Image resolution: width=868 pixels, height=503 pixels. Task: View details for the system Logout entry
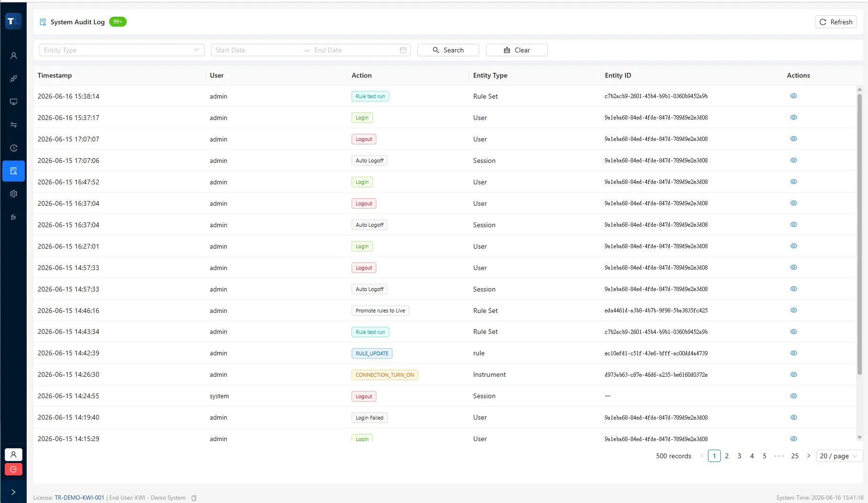tap(793, 396)
